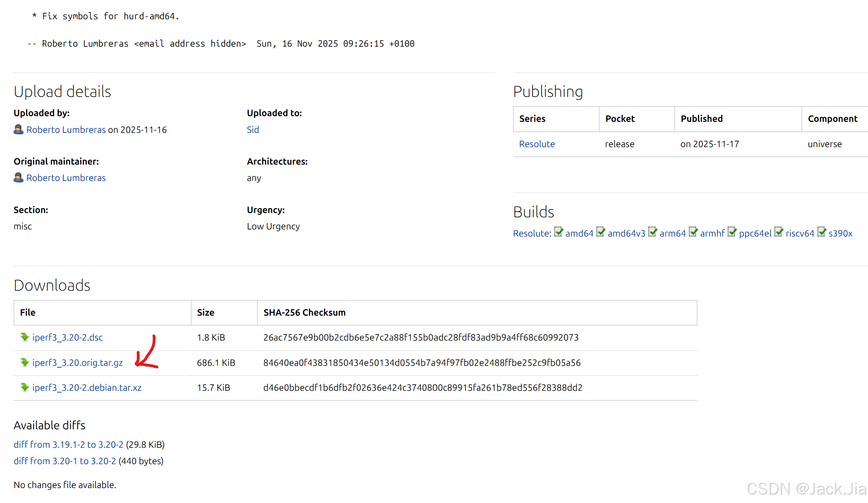868x503 pixels.
Task: Download the iperf3_3.20-2.dsc file
Action: coord(67,337)
